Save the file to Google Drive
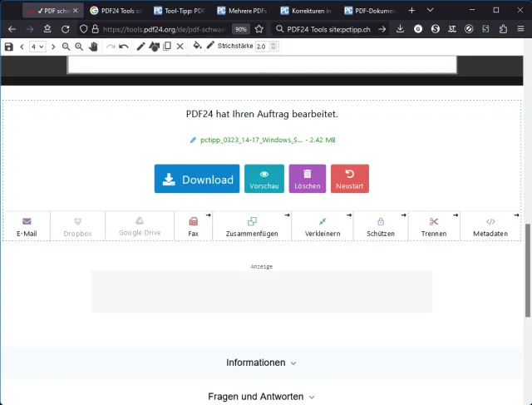Image resolution: width=532 pixels, height=405 pixels. click(140, 226)
